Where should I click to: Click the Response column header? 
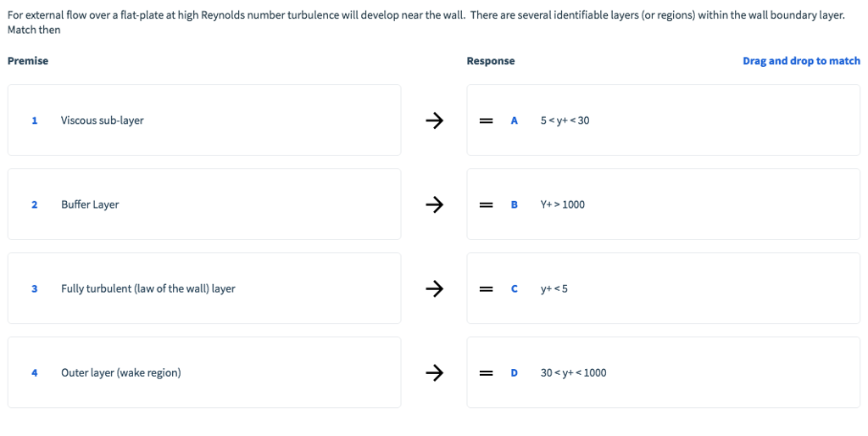[490, 61]
